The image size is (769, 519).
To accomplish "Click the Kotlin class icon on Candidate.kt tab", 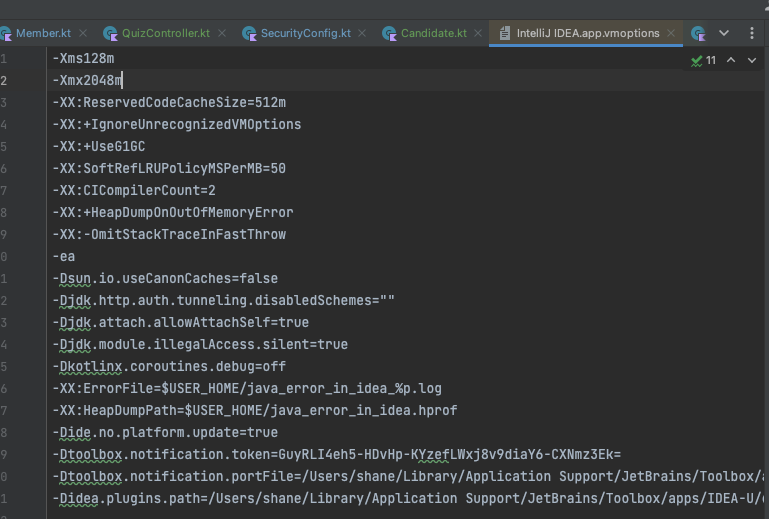I will click(x=389, y=33).
